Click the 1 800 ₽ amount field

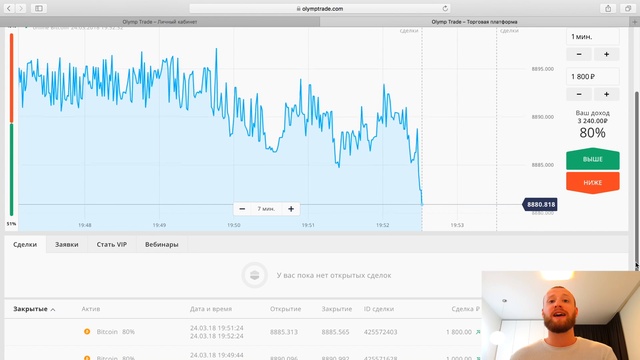tap(593, 76)
